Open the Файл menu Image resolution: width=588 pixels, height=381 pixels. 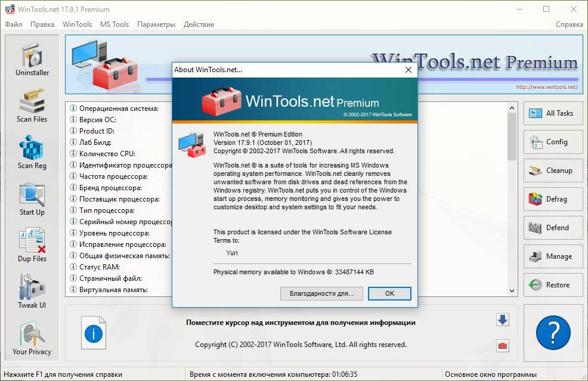click(14, 24)
